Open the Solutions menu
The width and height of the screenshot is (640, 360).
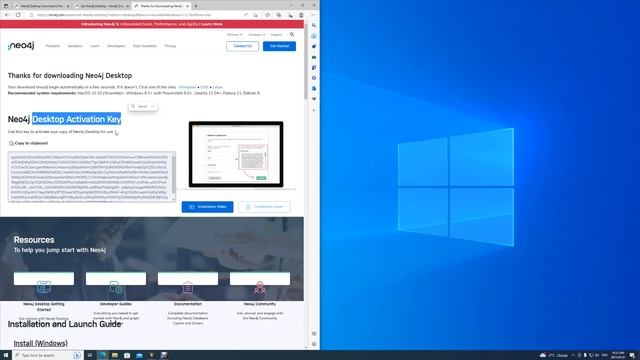(75, 46)
